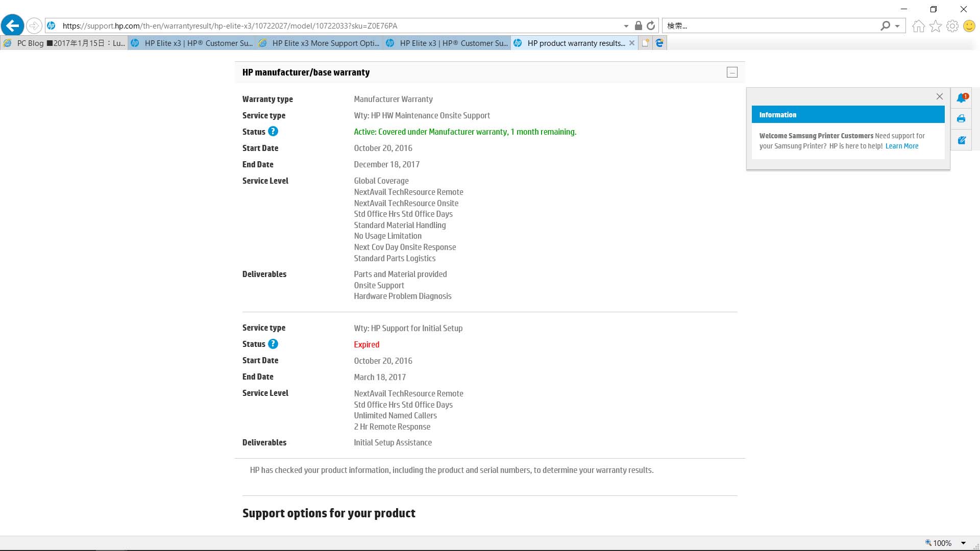Click the help icon next to Expired Status
This screenshot has width=980, height=551.
pyautogui.click(x=273, y=344)
